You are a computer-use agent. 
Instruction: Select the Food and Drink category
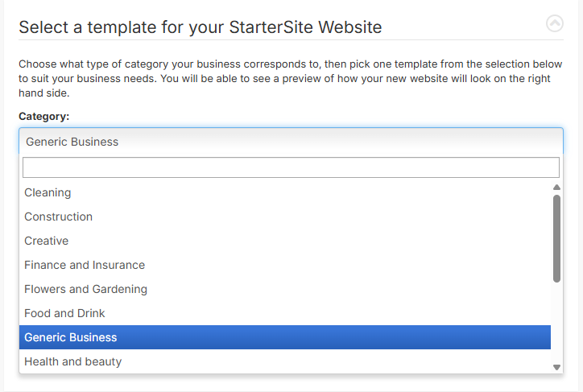[x=285, y=313]
